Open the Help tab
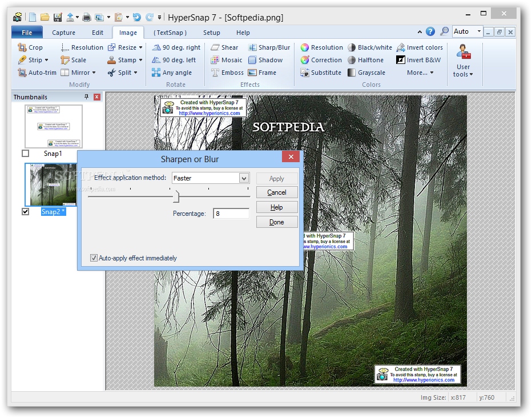 click(243, 33)
